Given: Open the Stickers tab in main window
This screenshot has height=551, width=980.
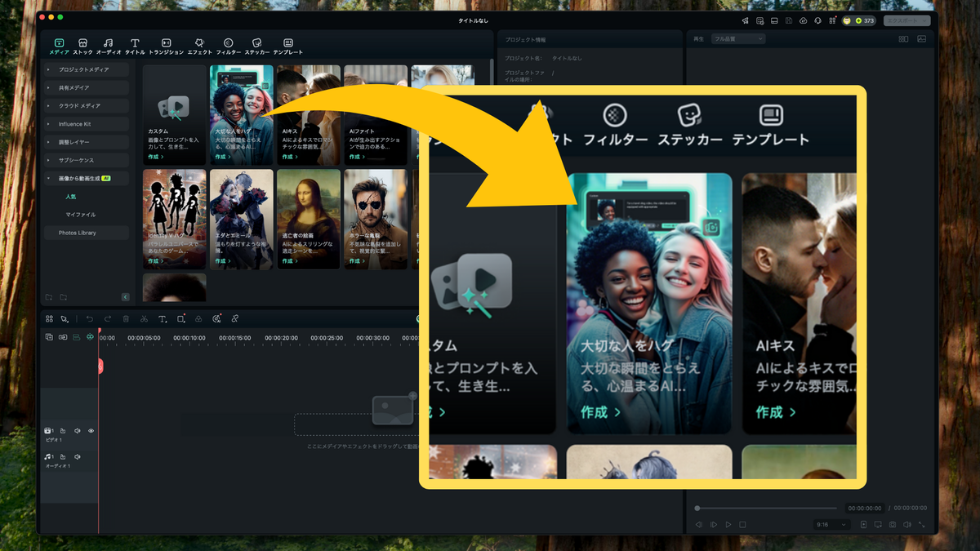Looking at the screenshot, I should (256, 46).
